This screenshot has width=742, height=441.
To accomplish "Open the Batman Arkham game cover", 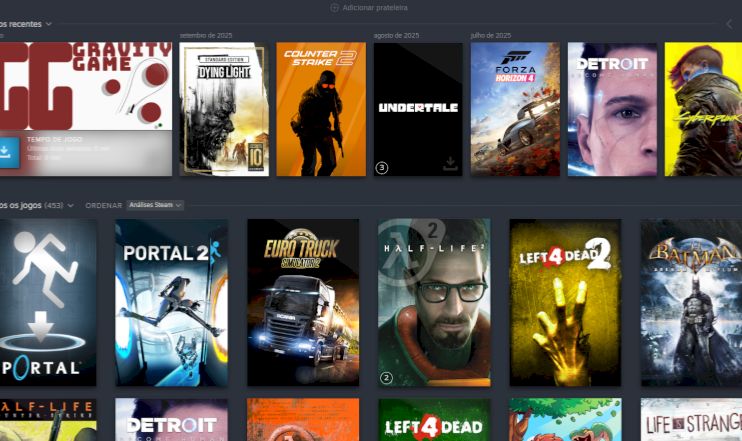I will [x=691, y=302].
